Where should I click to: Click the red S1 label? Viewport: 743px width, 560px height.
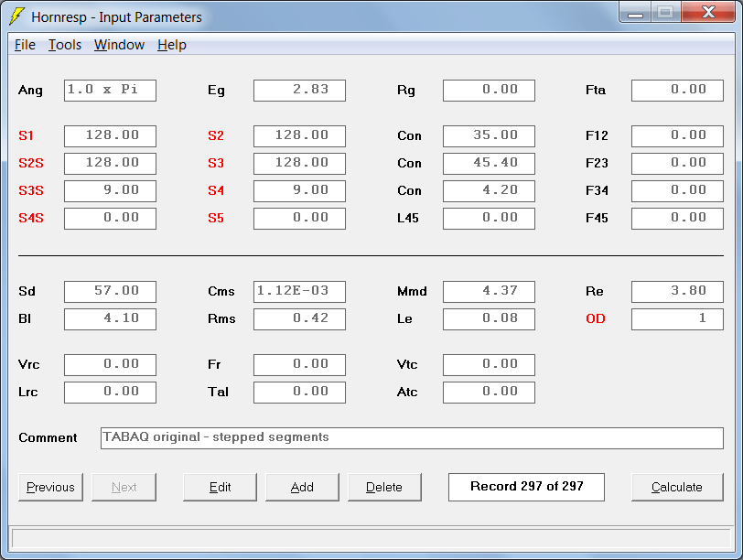tap(26, 136)
